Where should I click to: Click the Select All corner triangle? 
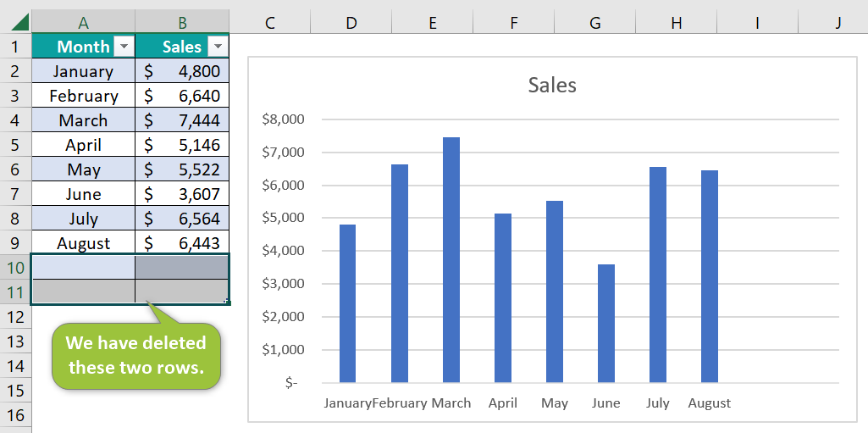coord(20,23)
